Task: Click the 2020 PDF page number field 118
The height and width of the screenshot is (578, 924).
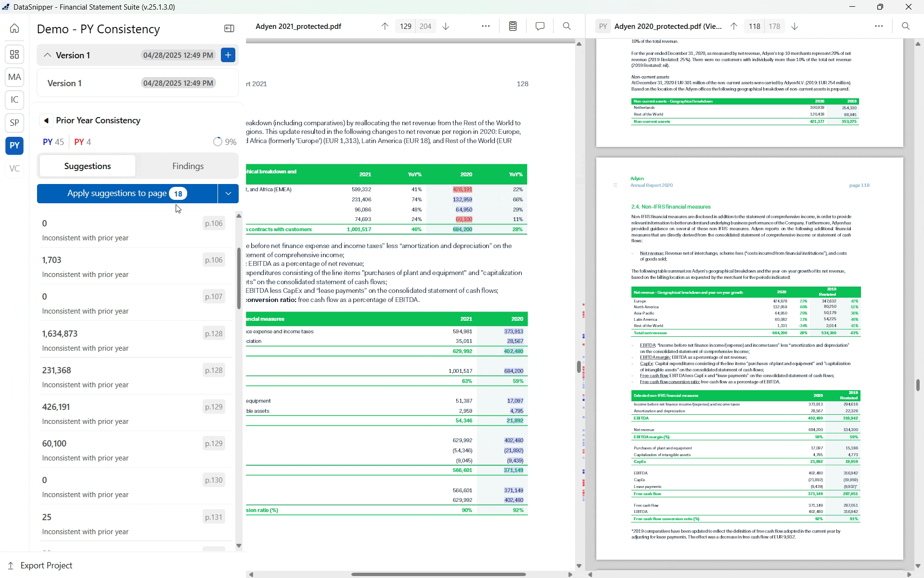Action: click(755, 26)
